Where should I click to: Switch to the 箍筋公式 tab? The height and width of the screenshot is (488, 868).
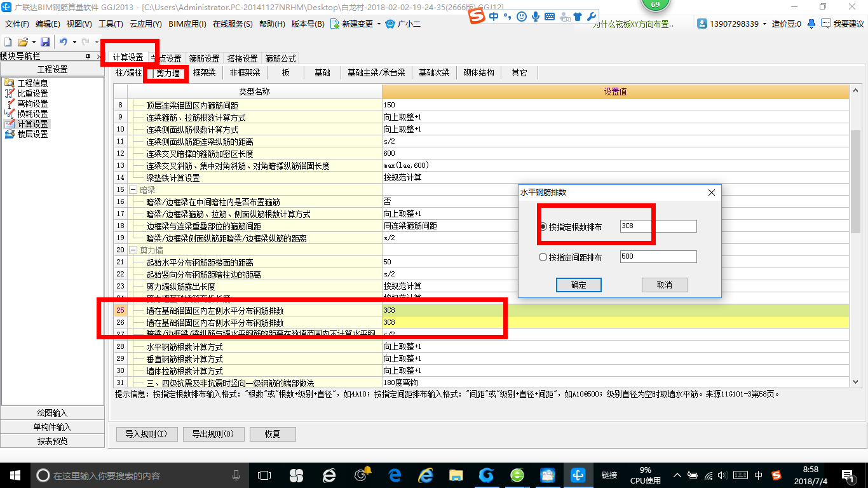280,58
